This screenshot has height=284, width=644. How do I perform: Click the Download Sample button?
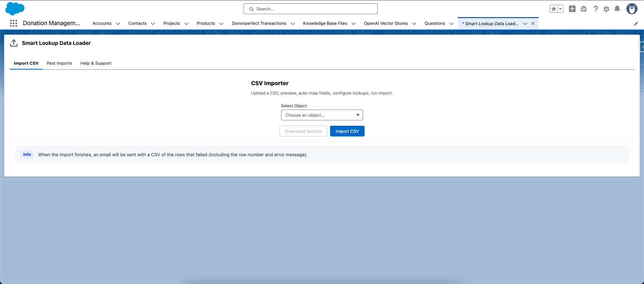(303, 131)
